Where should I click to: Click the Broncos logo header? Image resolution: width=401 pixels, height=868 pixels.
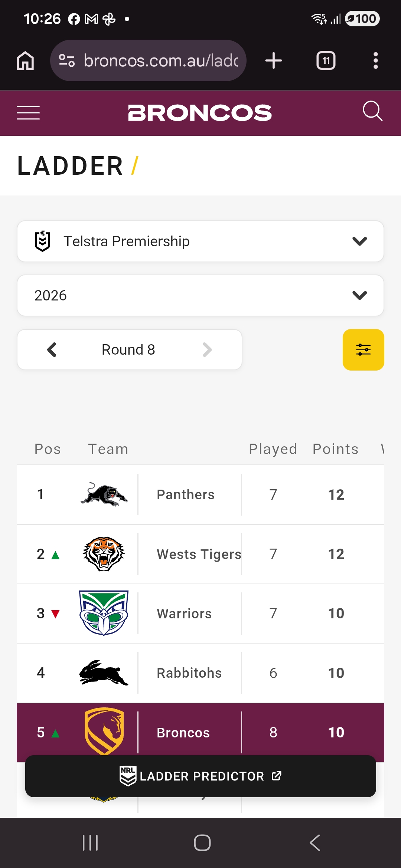pyautogui.click(x=200, y=113)
